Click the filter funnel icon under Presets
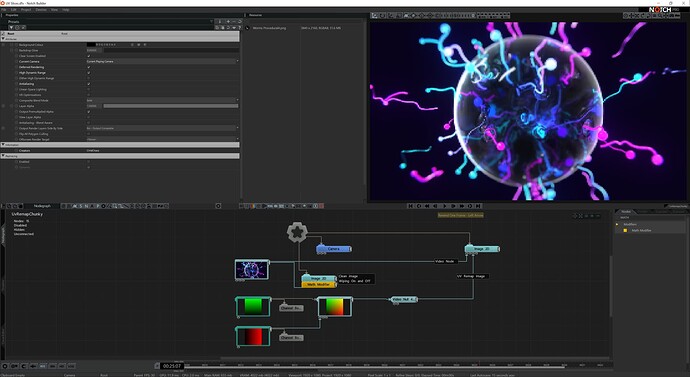This screenshot has width=690, height=377. point(11,27)
